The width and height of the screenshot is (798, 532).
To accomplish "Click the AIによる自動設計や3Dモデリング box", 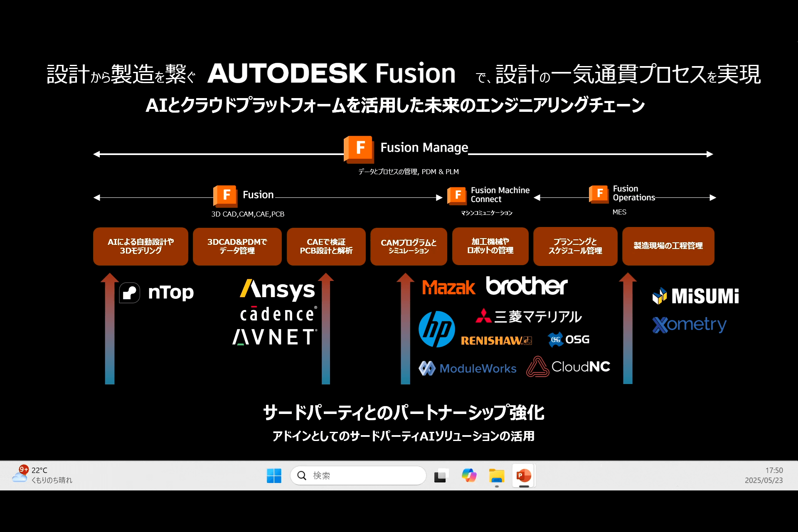I will click(x=140, y=246).
